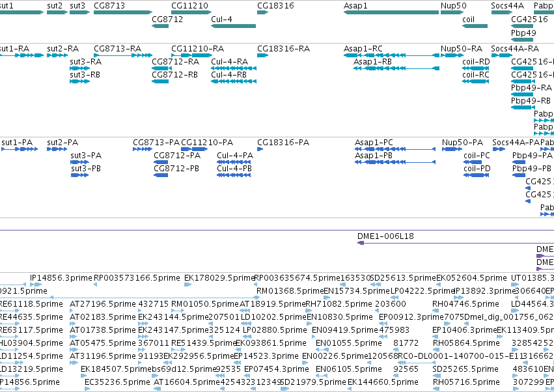Select the Cul-4-PA protein feature

click(234, 162)
